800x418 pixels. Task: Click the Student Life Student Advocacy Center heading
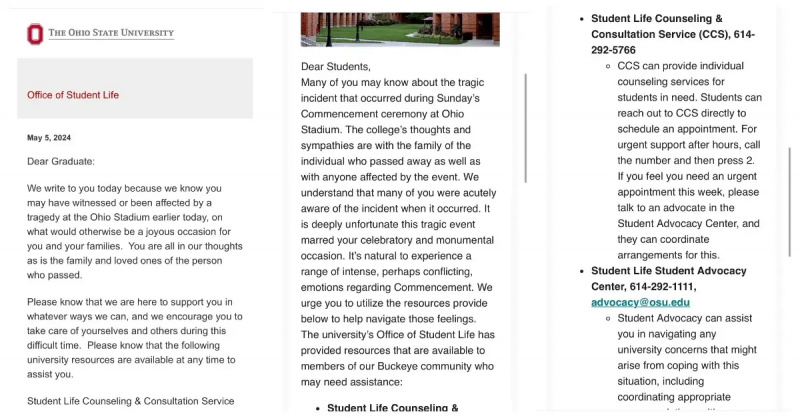[668, 278]
